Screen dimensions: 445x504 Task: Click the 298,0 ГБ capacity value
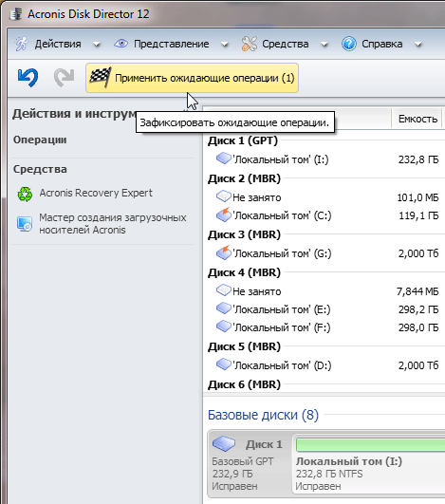click(x=418, y=327)
